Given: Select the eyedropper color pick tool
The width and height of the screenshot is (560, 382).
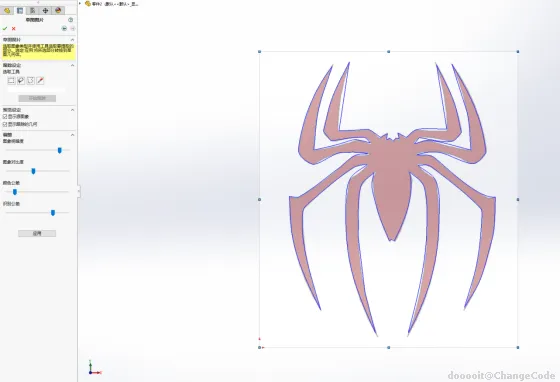Looking at the screenshot, I should pyautogui.click(x=40, y=81).
